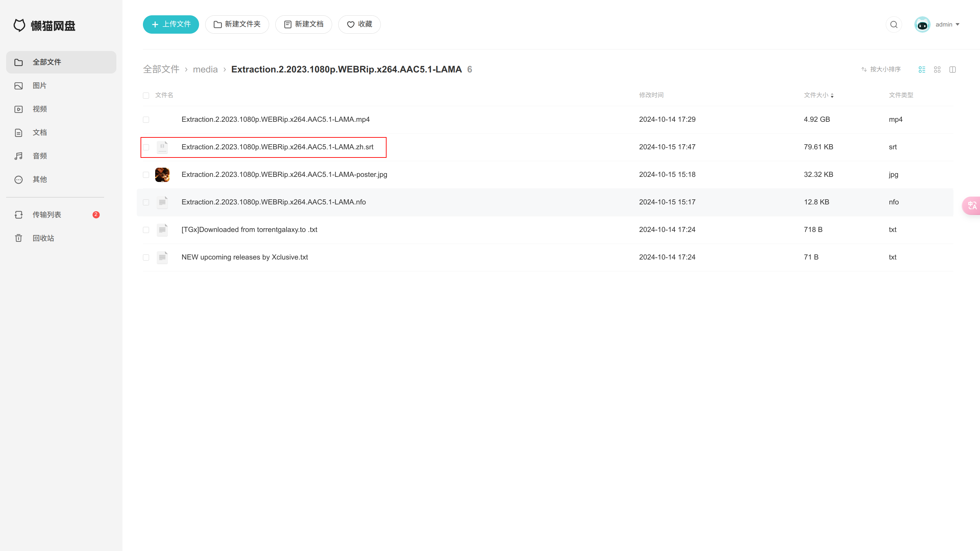Switch to list view icon
This screenshot has width=980, height=551.
pyautogui.click(x=922, y=70)
